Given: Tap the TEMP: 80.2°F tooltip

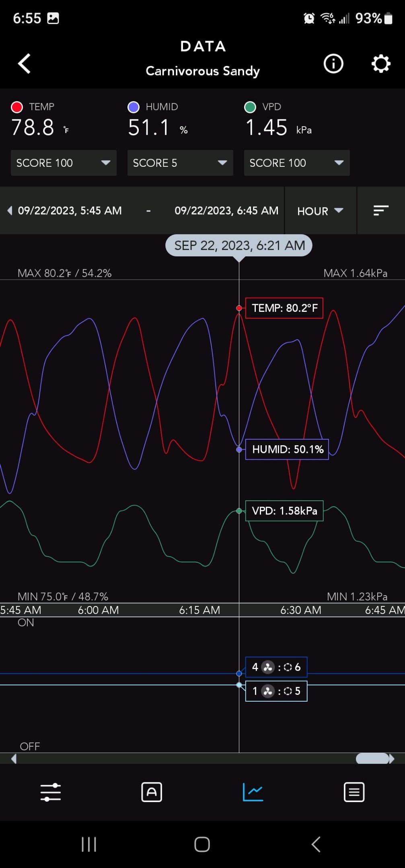Looking at the screenshot, I should 284,308.
